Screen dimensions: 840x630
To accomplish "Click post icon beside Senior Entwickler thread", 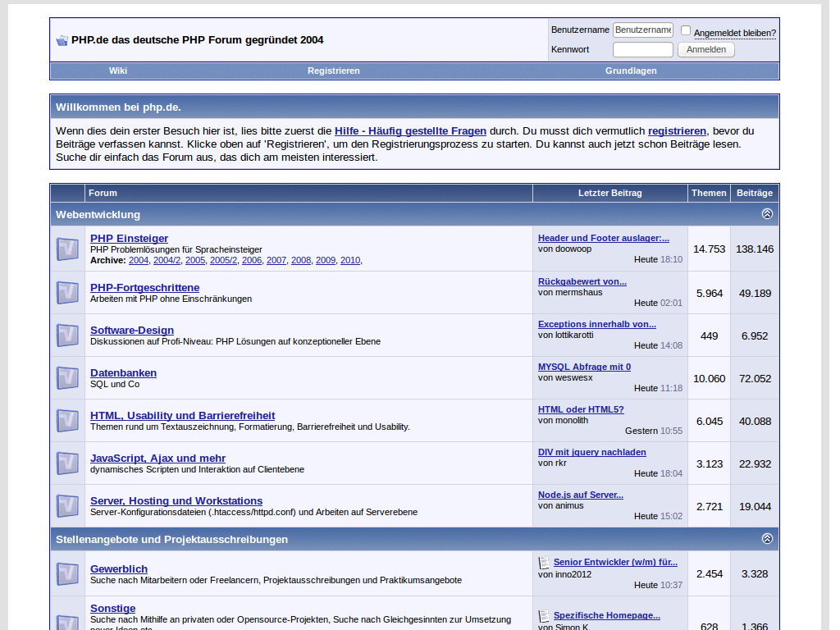I will point(544,563).
